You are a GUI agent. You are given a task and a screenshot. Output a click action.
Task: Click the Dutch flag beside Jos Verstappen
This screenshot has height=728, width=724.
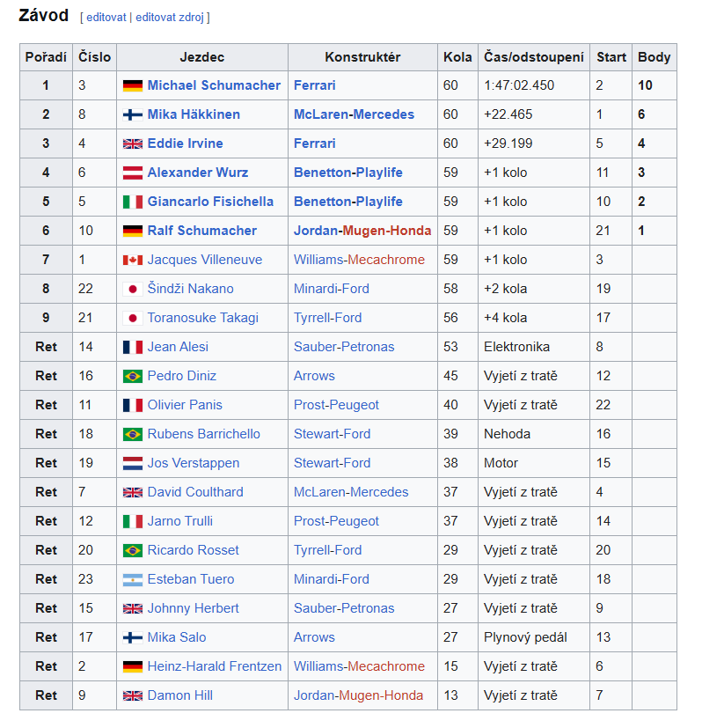(x=132, y=463)
